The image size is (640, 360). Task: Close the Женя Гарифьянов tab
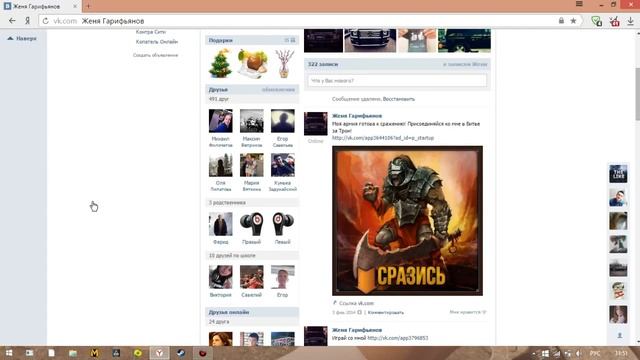75,7
